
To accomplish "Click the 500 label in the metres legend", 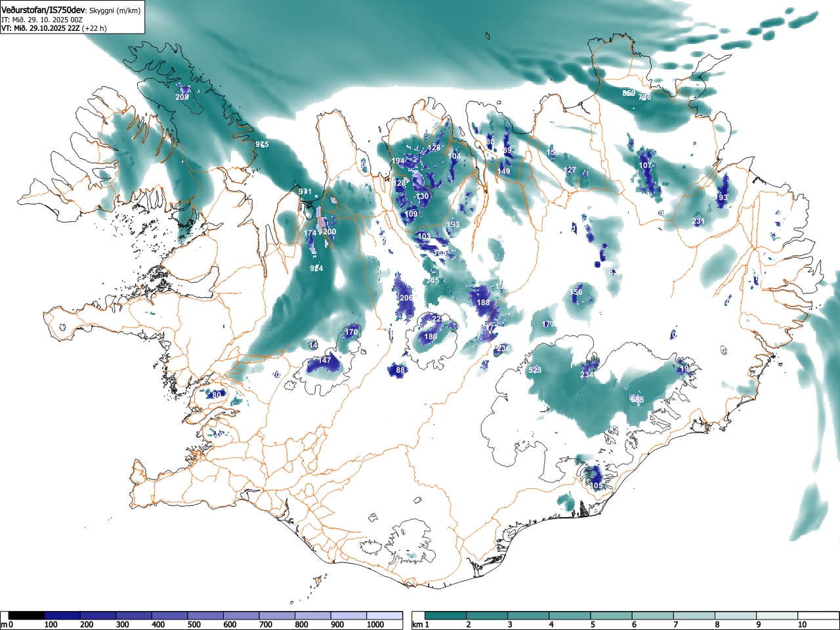I will (x=194, y=625).
